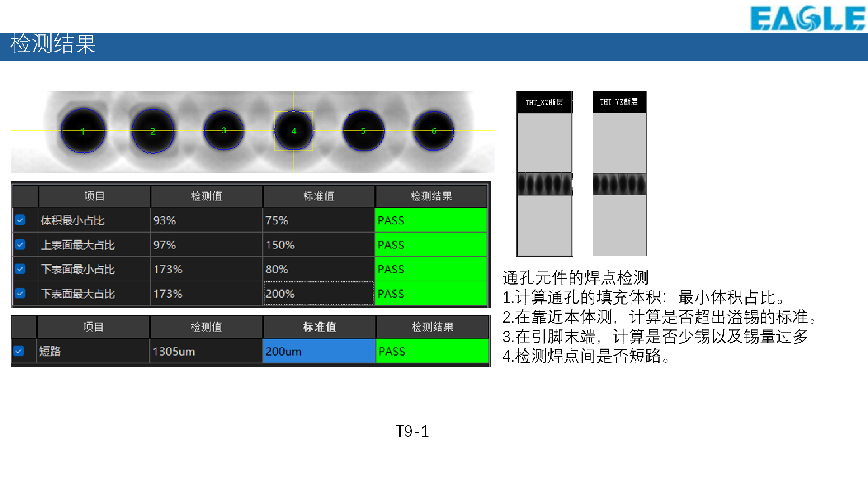Disable the 下表面最大占比 checkbox
The height and width of the screenshot is (486, 868).
click(20, 294)
